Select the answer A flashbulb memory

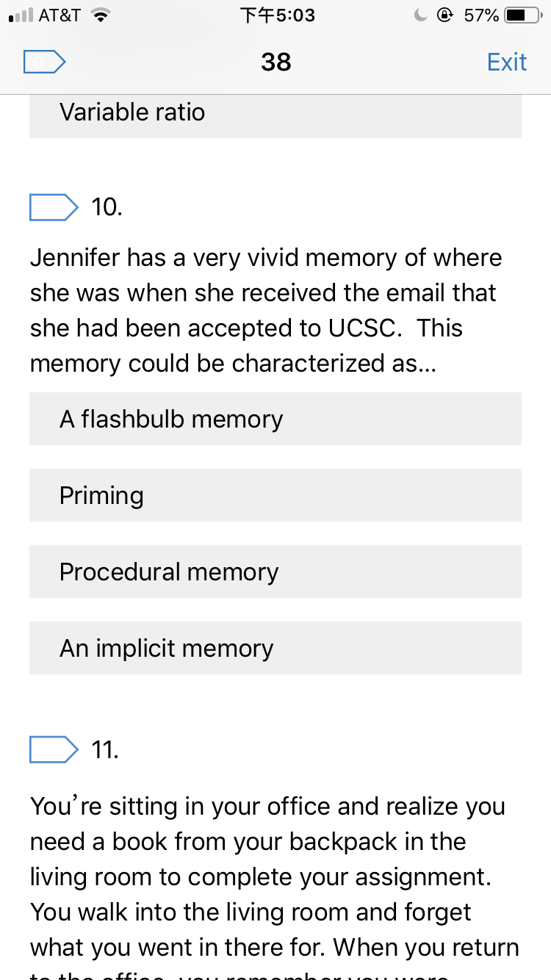[275, 419]
